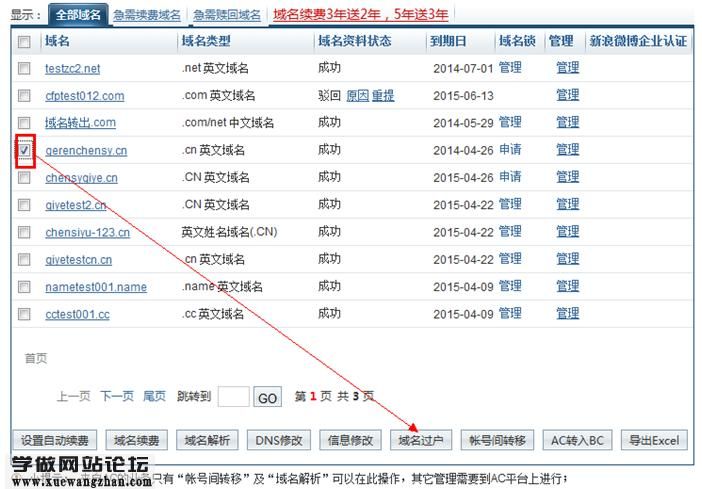702x489 pixels.
Task: Open the cfptest012.com domain link
Action: [x=85, y=96]
